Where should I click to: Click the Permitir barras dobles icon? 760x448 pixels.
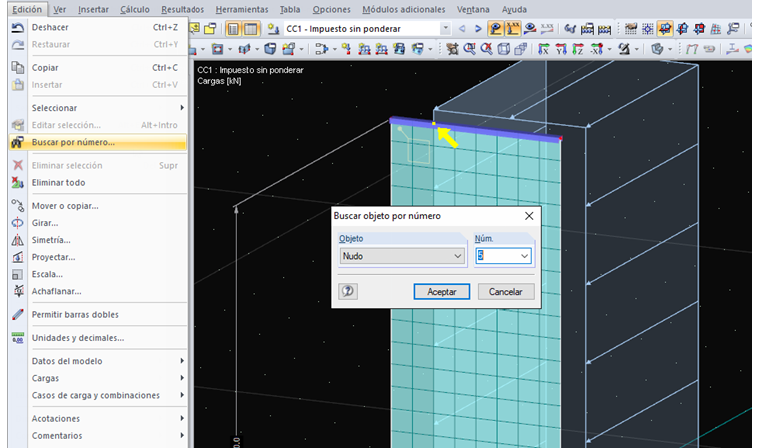pos(17,315)
